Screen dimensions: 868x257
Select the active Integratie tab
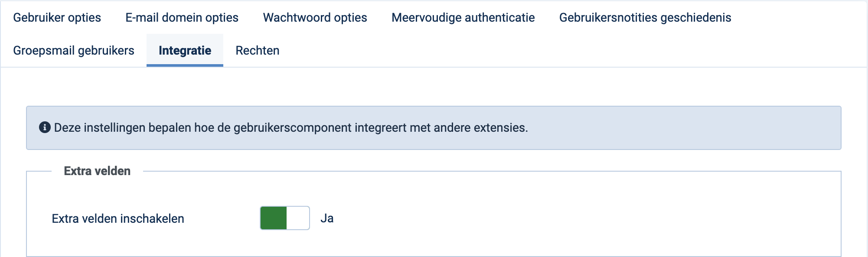pyautogui.click(x=185, y=50)
